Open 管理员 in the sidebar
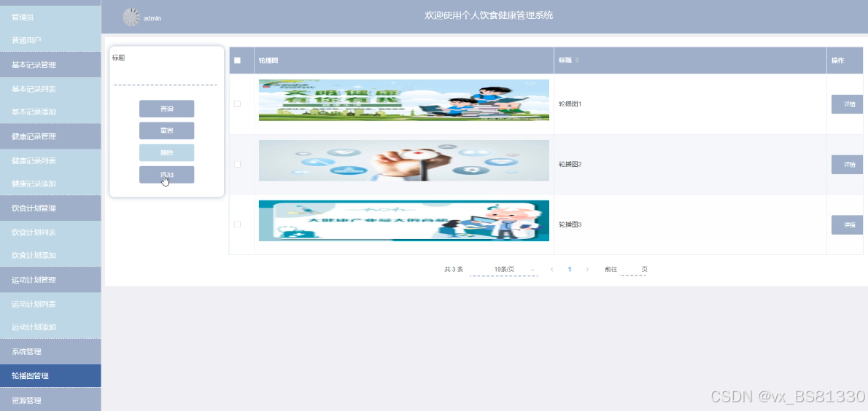Image resolution: width=868 pixels, height=411 pixels. pos(50,17)
